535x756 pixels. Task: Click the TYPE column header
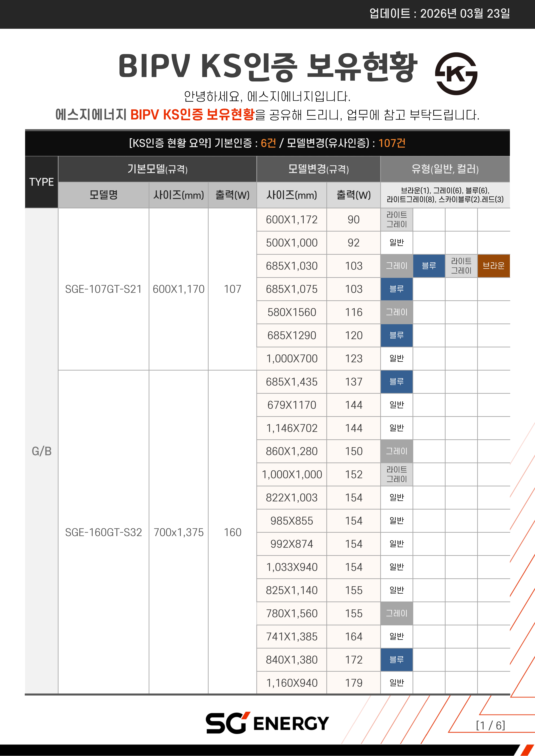(x=41, y=182)
